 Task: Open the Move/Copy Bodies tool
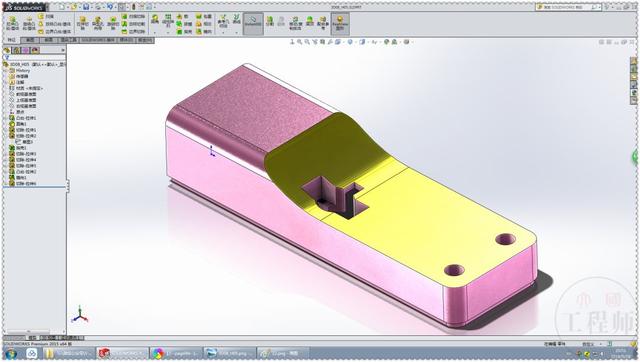296,23
